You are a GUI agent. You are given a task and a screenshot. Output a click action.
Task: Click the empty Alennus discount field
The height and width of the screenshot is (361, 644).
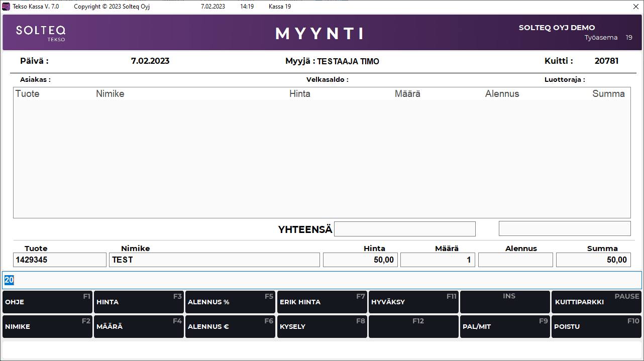[515, 260]
